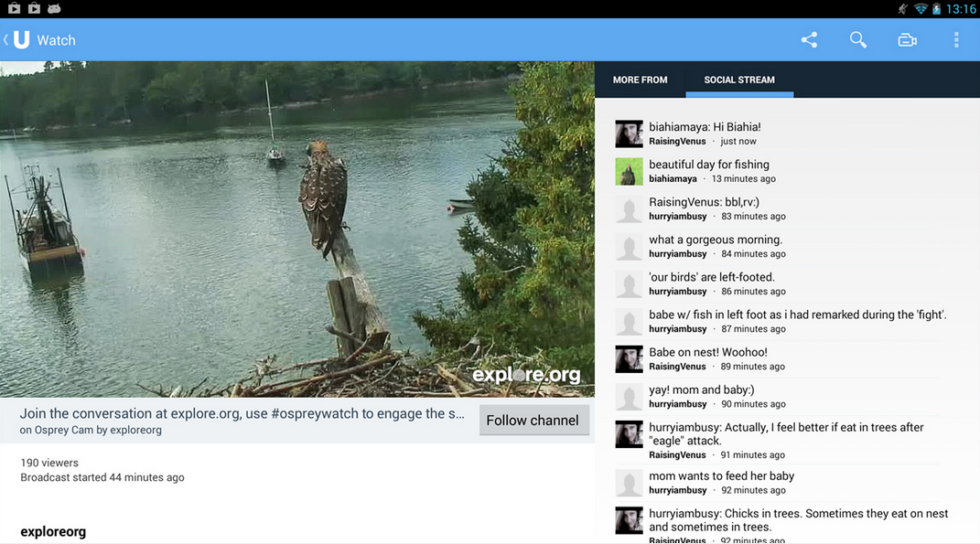Tap avatar next to 'what a gorgeous morning'

[x=629, y=247]
